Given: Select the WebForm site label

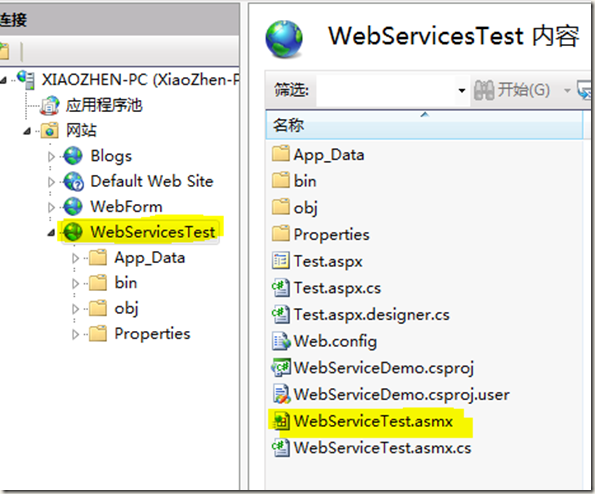Looking at the screenshot, I should tap(126, 207).
